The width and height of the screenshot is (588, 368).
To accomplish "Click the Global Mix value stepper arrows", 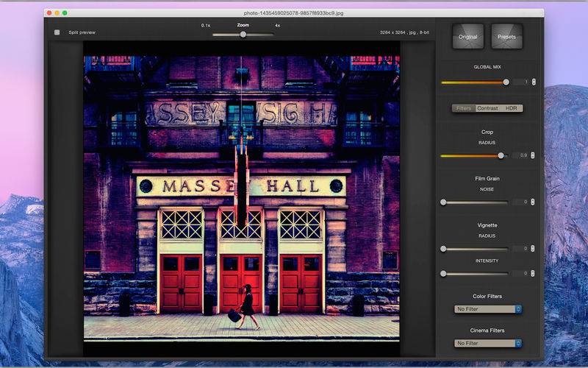I will [534, 82].
